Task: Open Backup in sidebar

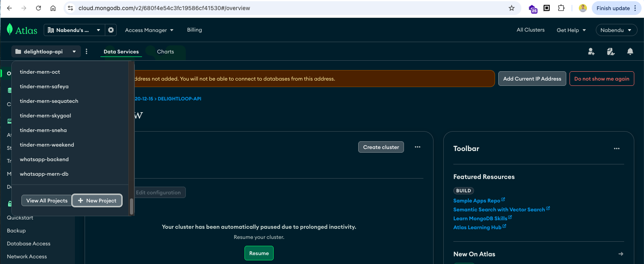Action: (16, 230)
